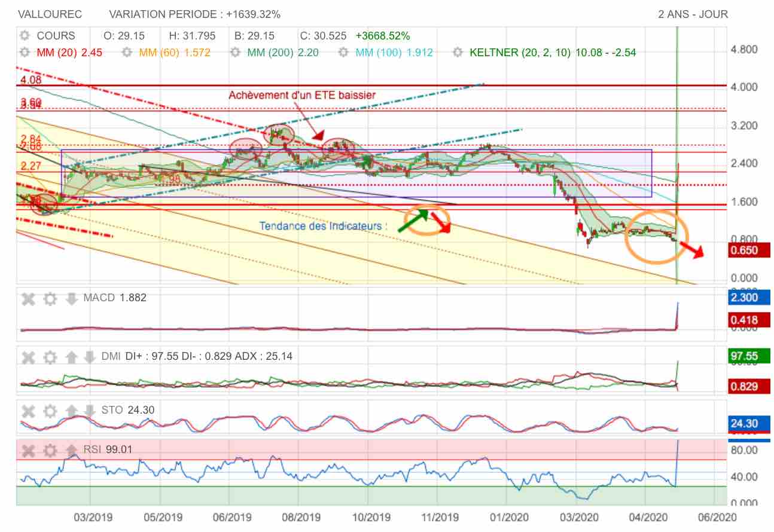774x532 pixels.
Task: Click the KELTNER (20, 2, 10) legend label
Action: tap(553, 53)
